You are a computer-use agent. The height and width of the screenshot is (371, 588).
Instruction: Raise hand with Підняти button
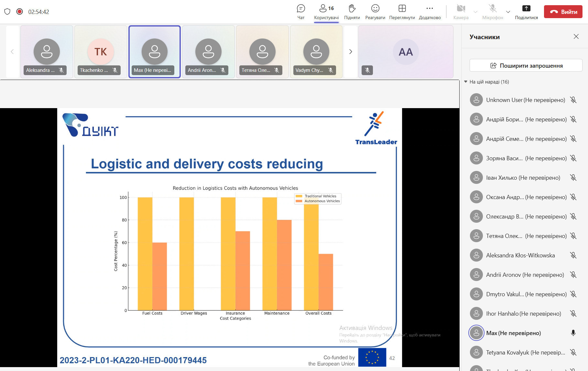[352, 12]
